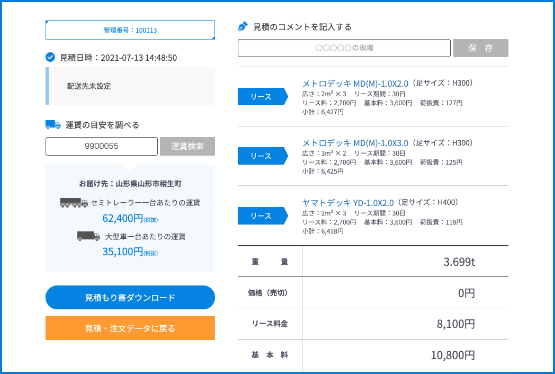Click the 小計：6,425円 subtotal text

coord(322,171)
